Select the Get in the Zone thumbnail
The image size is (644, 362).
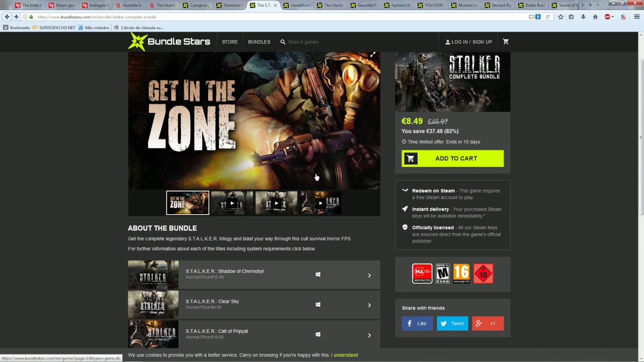point(188,203)
